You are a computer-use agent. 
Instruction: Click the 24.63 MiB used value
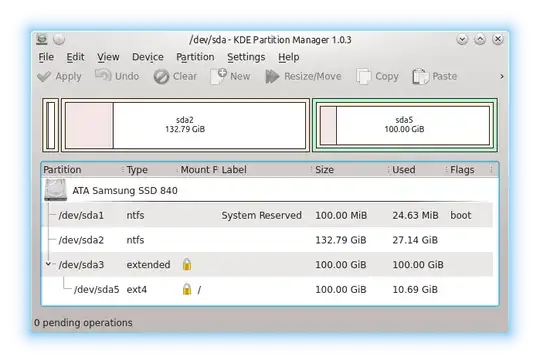415,215
